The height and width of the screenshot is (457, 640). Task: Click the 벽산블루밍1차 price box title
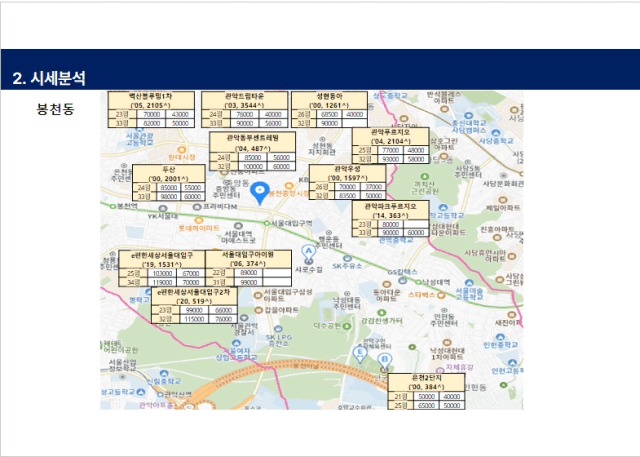click(151, 96)
